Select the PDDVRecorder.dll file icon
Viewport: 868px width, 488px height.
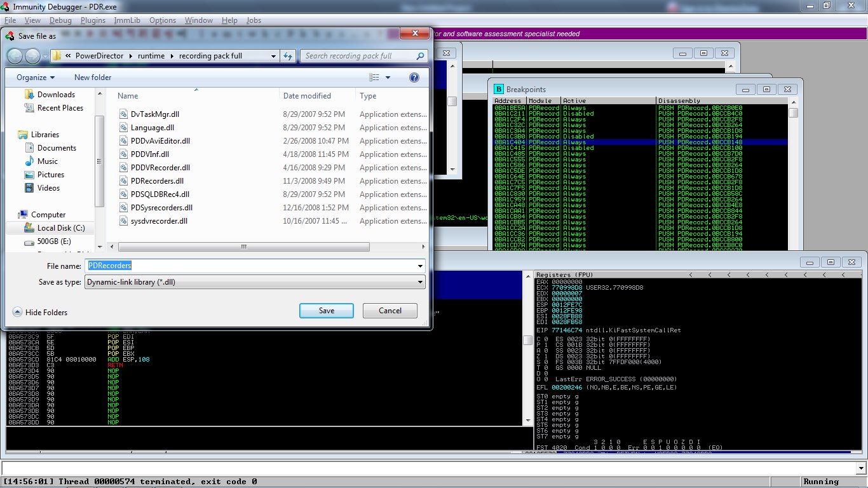(124, 168)
